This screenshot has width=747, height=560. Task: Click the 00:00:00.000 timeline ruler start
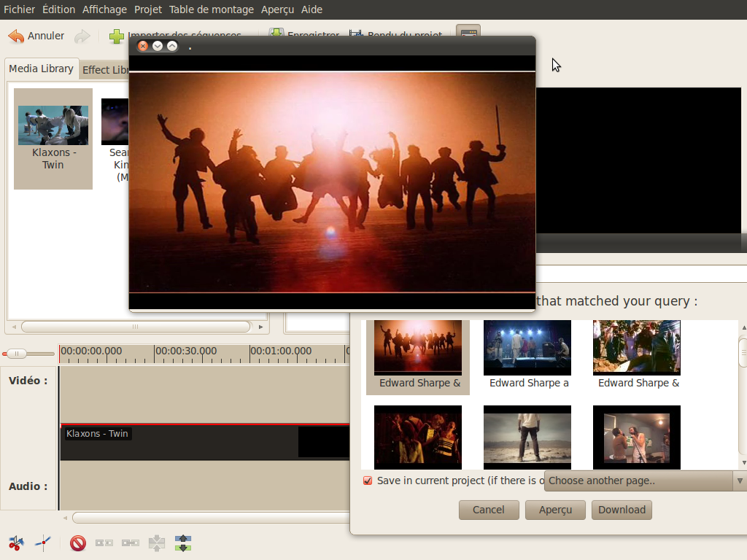91,351
